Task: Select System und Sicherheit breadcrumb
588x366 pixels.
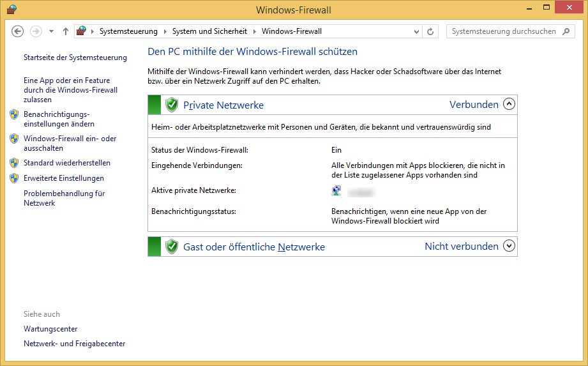Action: pos(209,31)
